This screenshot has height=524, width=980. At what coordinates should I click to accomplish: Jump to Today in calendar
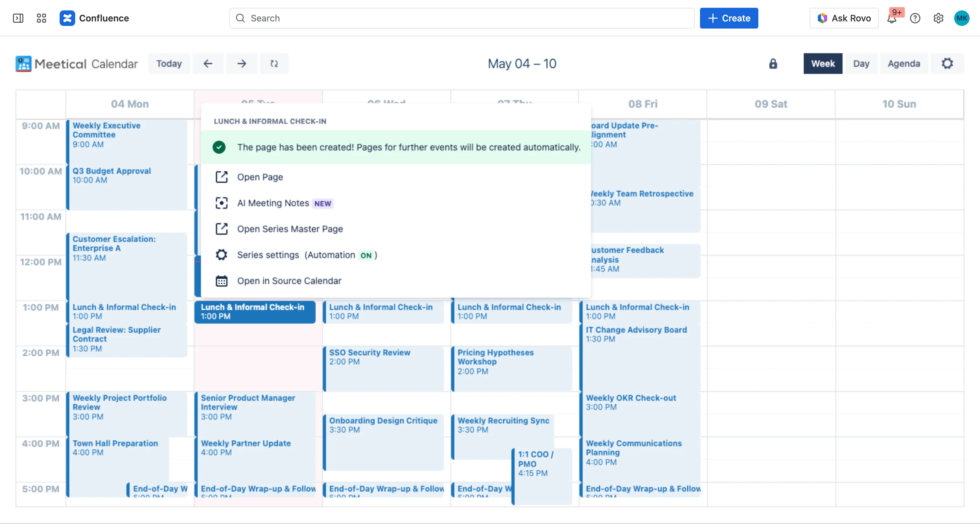click(x=169, y=64)
